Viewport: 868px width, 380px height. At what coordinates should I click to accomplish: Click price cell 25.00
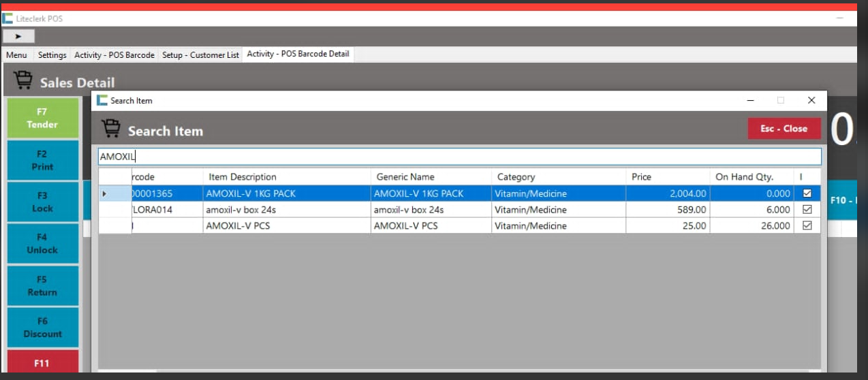(668, 226)
